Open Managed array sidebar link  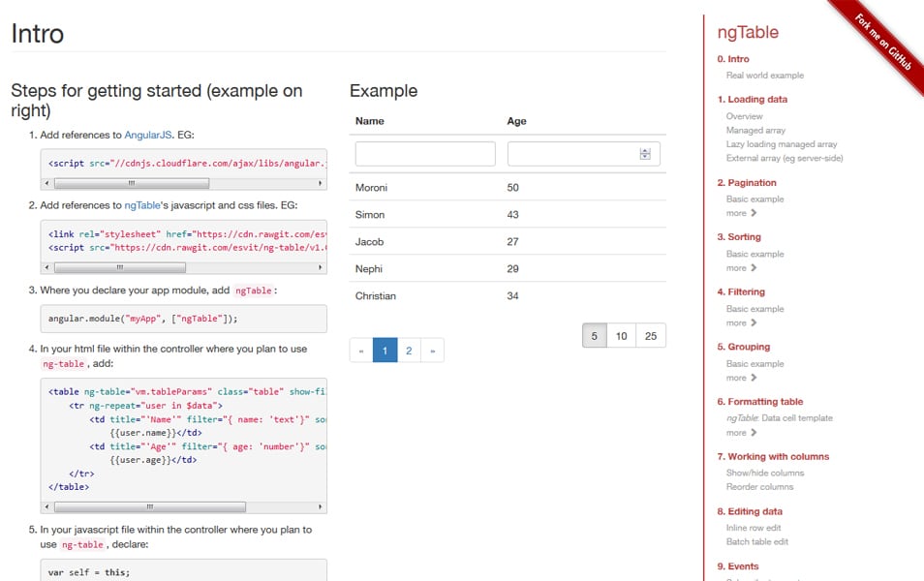(x=755, y=130)
